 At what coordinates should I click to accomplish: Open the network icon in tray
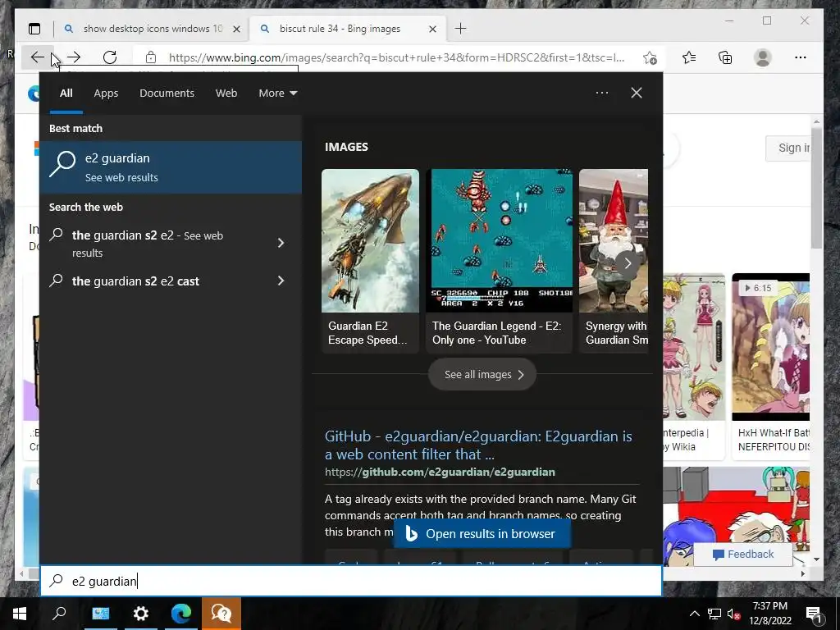coord(714,614)
